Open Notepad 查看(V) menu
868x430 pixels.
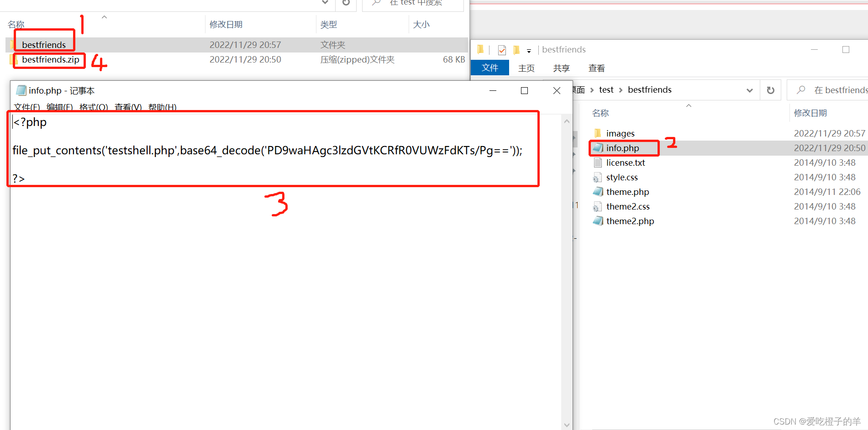[128, 107]
